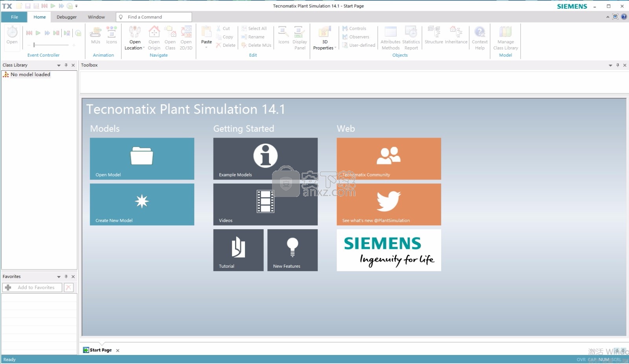Image resolution: width=629 pixels, height=364 pixels.
Task: Click Observers in the Objects group
Action: (355, 37)
